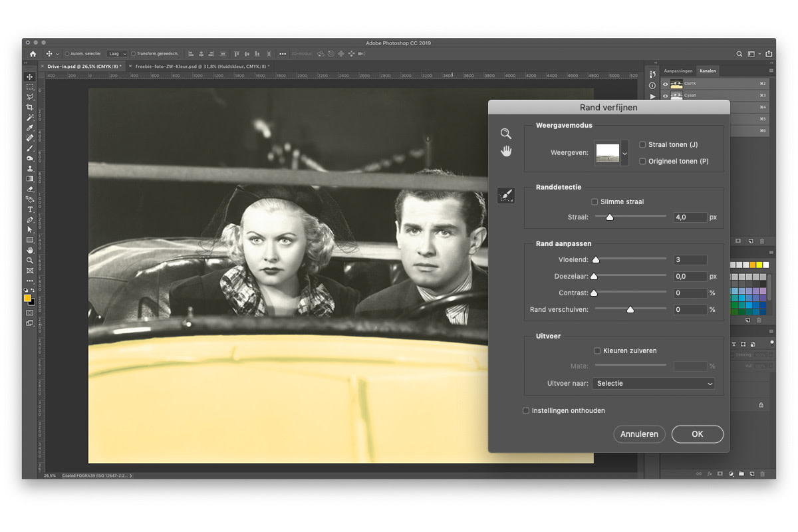The width and height of the screenshot is (798, 532).
Task: Click the Contrast slider handle
Action: coord(594,293)
